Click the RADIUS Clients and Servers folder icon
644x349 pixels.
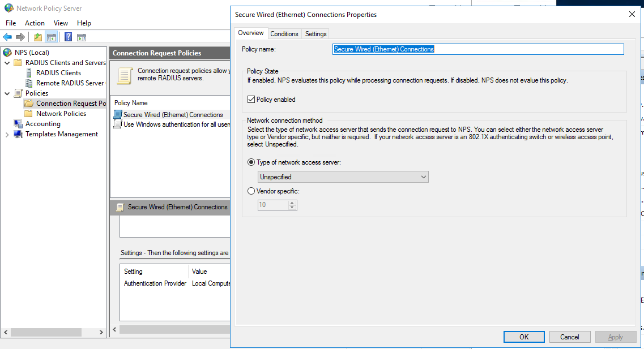(18, 63)
